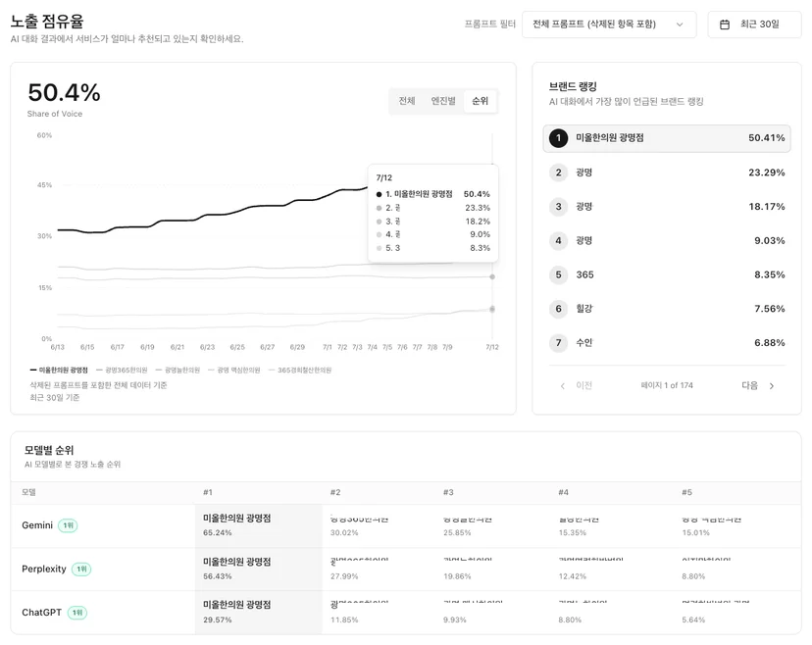This screenshot has width=812, height=645.
Task: Click the 수인 brand row at rank 7
Action: pyautogui.click(x=667, y=343)
